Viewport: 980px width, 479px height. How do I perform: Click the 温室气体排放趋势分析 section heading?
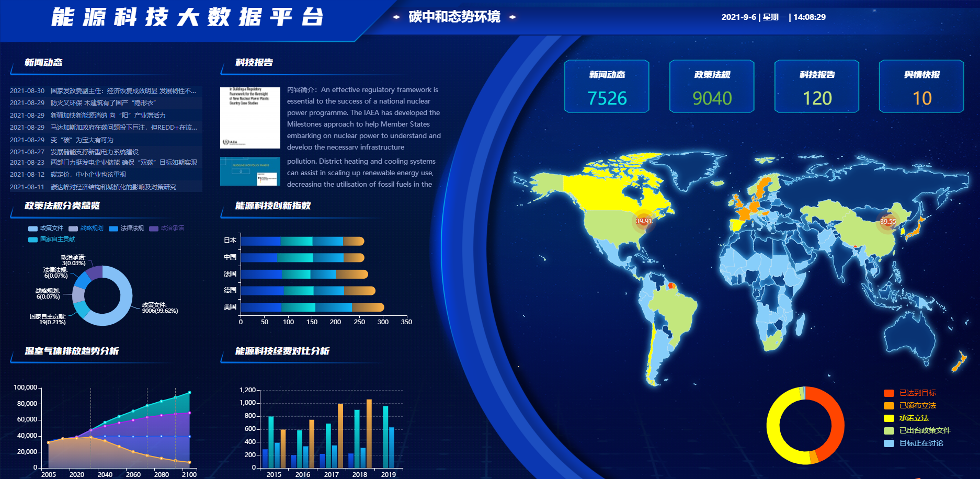click(x=72, y=351)
